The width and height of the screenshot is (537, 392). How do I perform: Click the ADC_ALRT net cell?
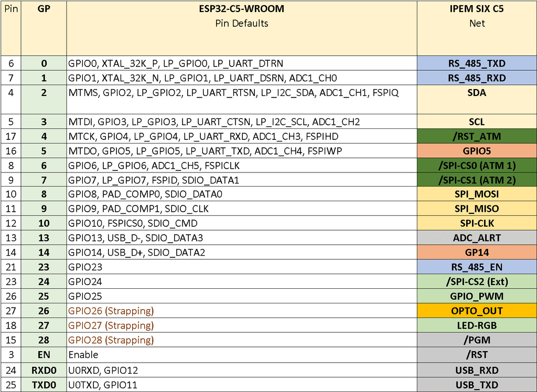(x=477, y=238)
